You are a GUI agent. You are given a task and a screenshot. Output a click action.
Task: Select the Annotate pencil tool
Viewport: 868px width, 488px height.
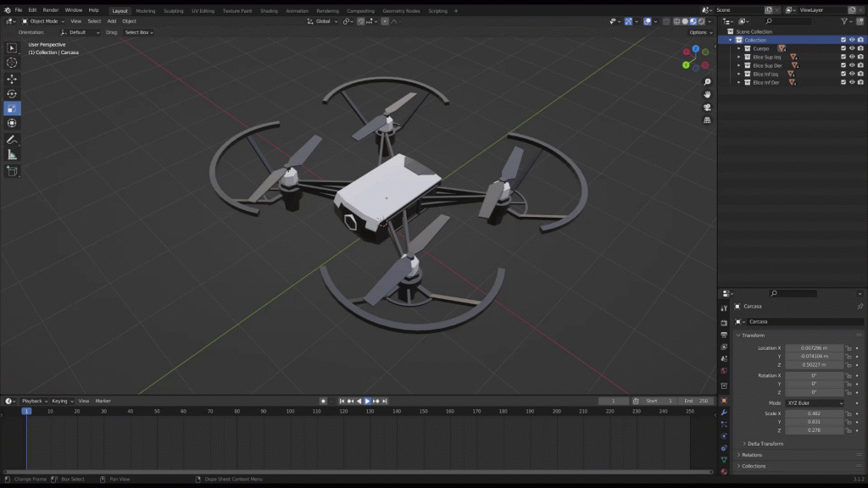[12, 140]
